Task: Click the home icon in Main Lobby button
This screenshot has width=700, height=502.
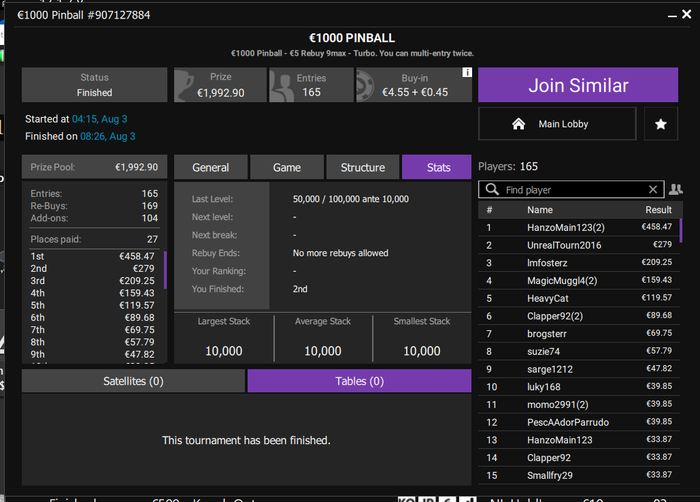Action: coord(518,124)
